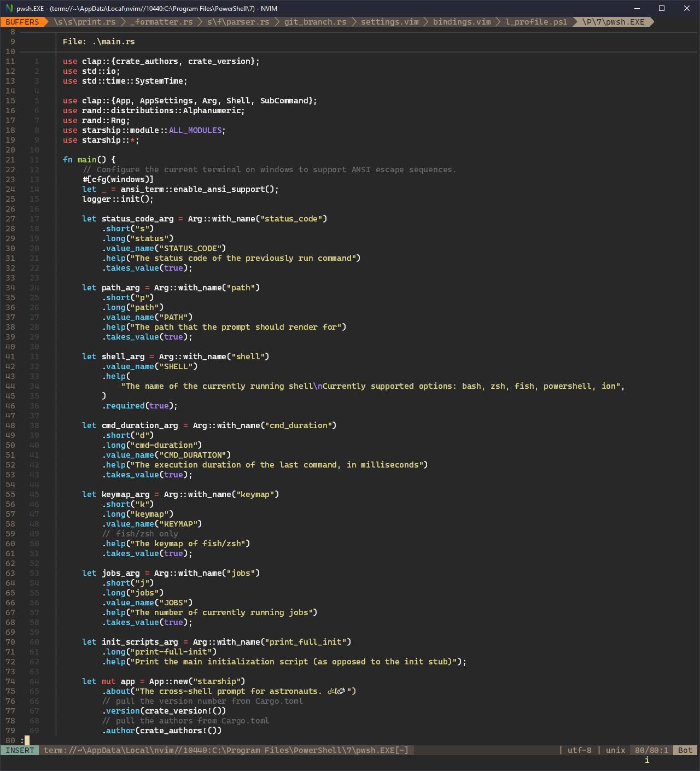Screen dimensions: 700x771
Task: Click the cursor block on line 80
Action: click(26, 740)
